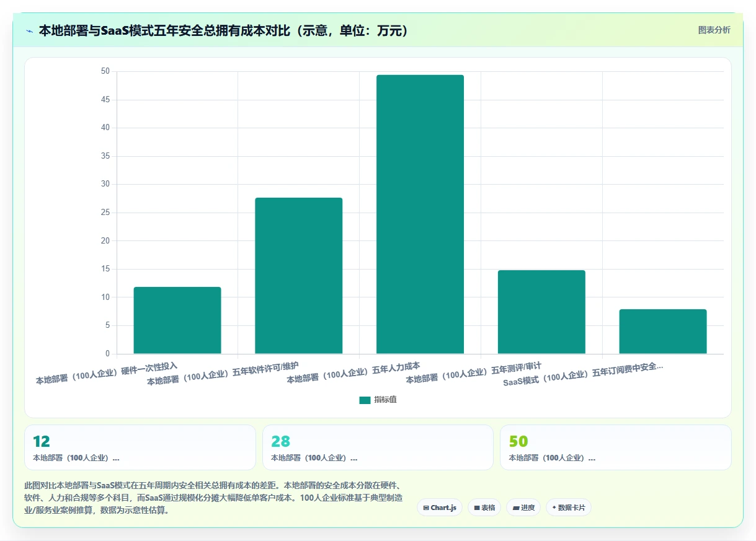Click the 数据卡片 tag
The width and height of the screenshot is (756, 541).
pos(569,508)
